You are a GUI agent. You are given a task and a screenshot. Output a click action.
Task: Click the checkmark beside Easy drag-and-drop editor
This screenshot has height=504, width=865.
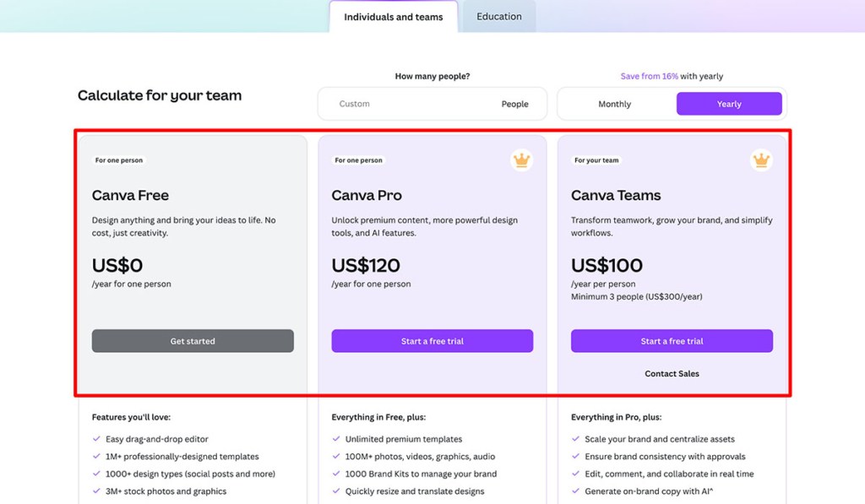tap(95, 440)
